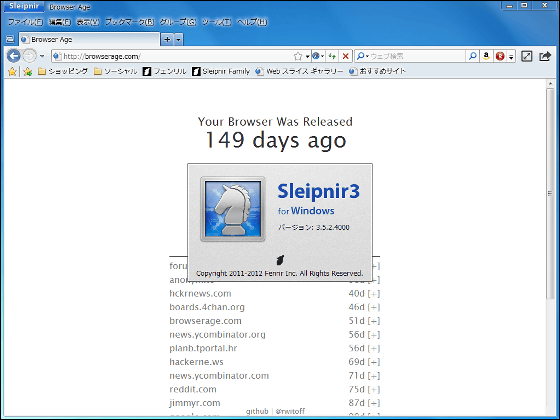Go back with the blue back arrow
This screenshot has width=560, height=420.
coord(14,56)
